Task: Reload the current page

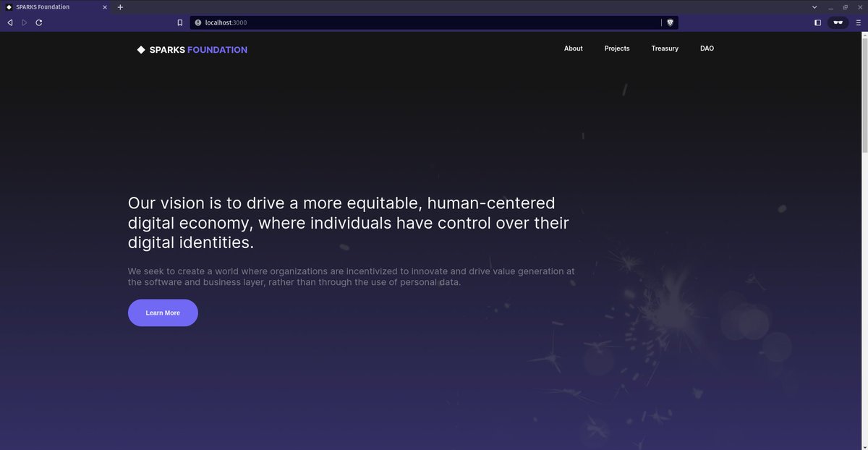Action: click(x=38, y=22)
